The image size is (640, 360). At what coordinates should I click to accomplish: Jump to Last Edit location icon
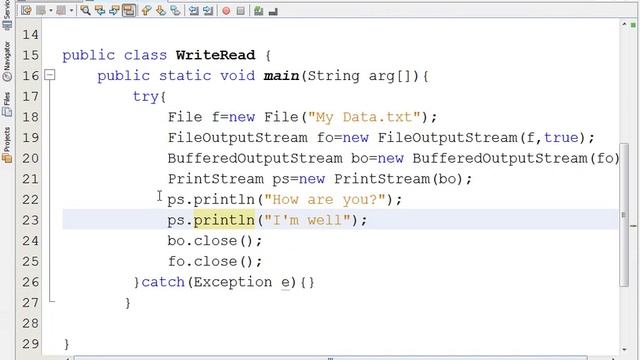[26, 11]
